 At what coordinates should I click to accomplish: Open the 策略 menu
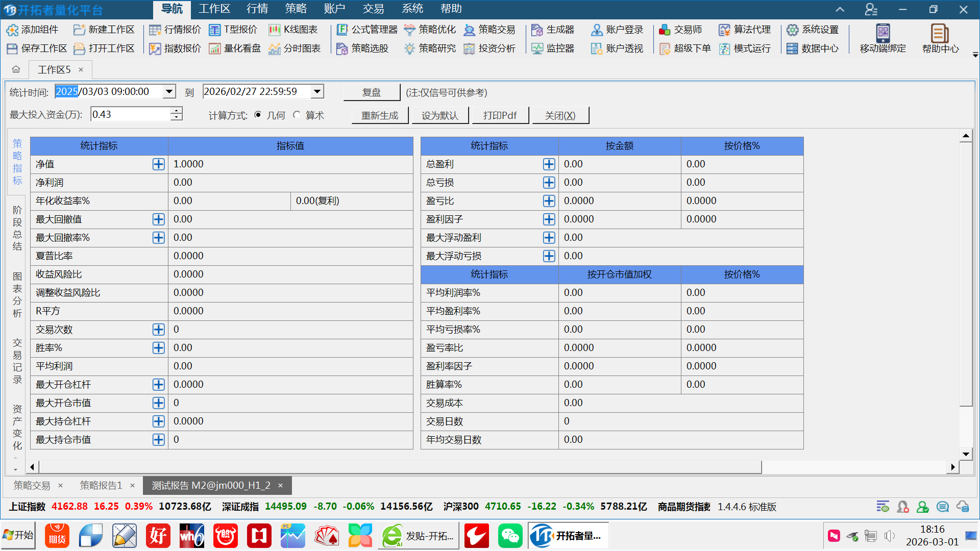click(x=296, y=9)
